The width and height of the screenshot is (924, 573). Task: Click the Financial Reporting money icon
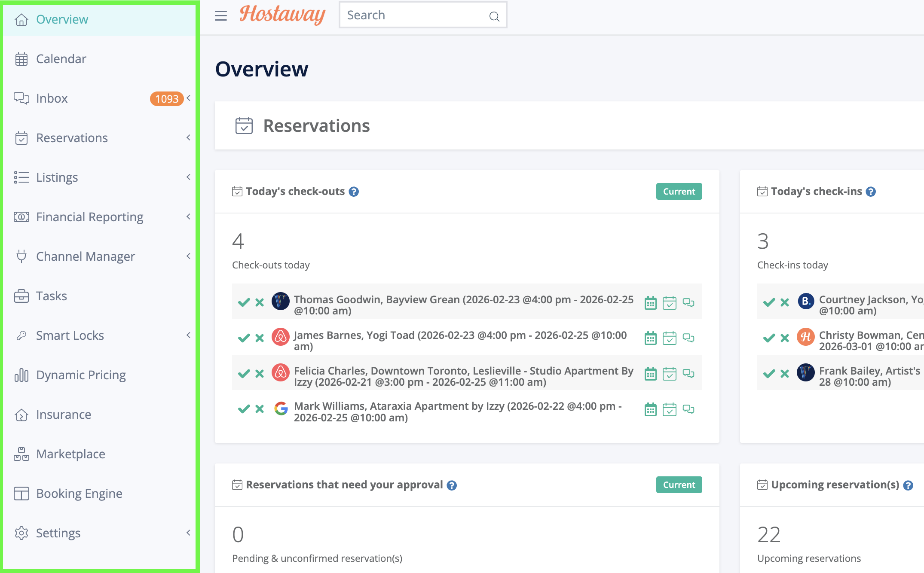pos(21,217)
